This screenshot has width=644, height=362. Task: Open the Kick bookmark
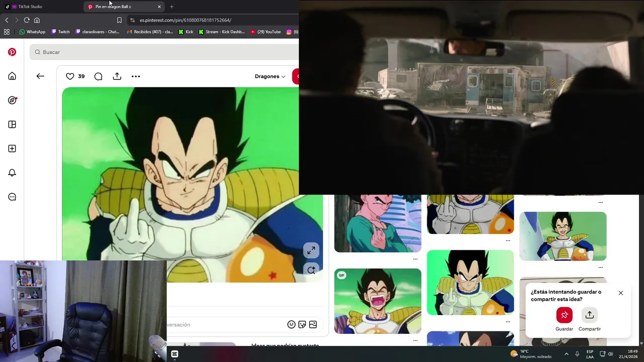pos(186,32)
